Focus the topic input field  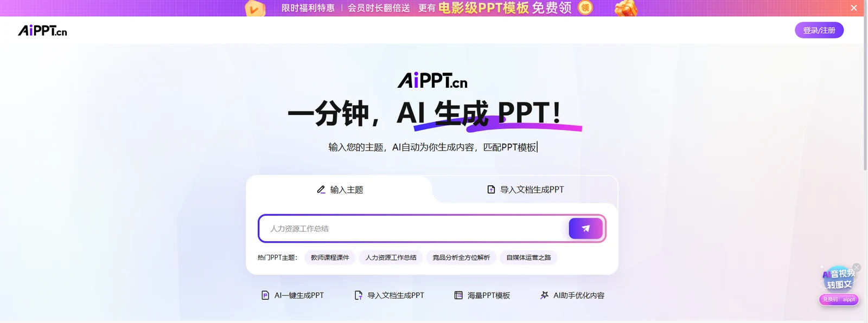pyautogui.click(x=413, y=229)
